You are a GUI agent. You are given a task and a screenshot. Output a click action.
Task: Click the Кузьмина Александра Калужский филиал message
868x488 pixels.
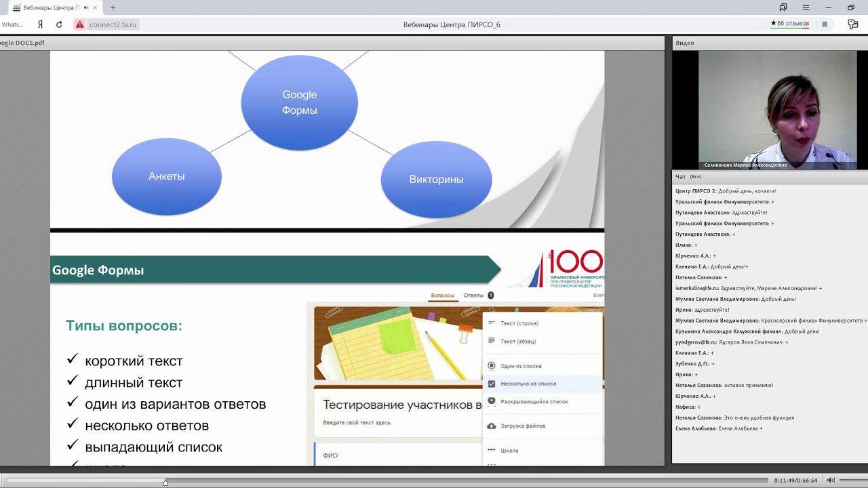pos(747,331)
